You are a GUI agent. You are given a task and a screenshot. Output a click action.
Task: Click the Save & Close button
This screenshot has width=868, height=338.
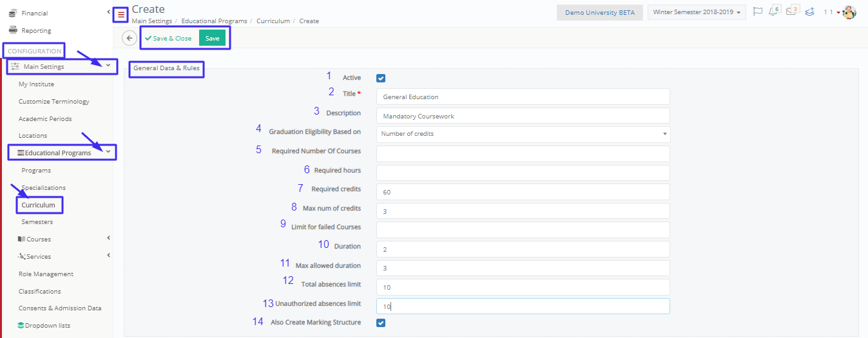click(169, 38)
